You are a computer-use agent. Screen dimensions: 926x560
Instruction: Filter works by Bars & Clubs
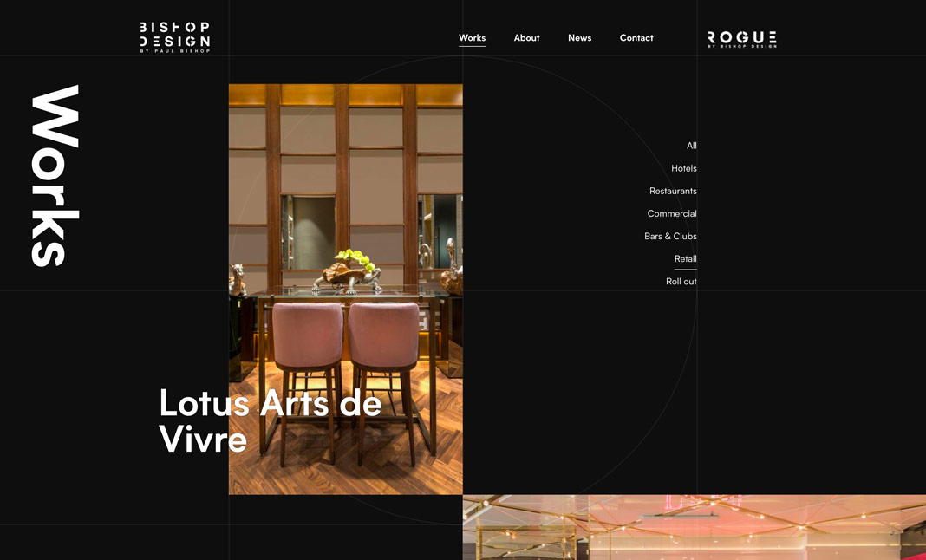pos(670,236)
